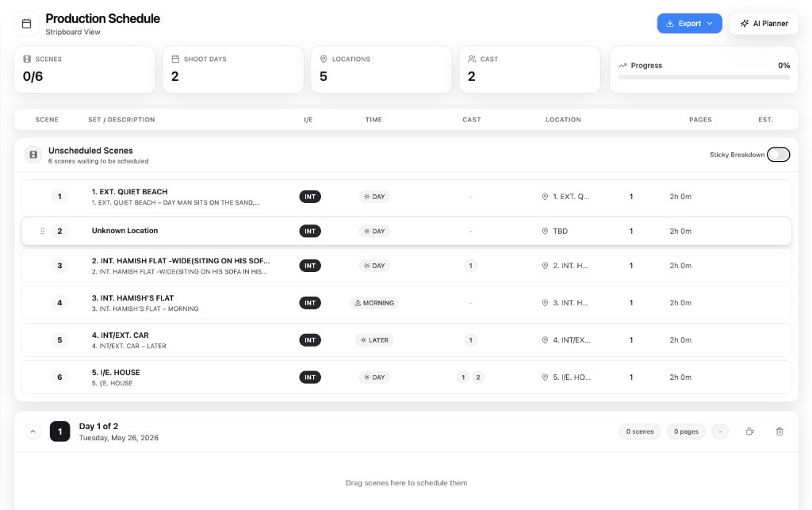Click the LATER time badge for INT/EXT. CAR
This screenshot has width=812, height=510.
pyautogui.click(x=374, y=340)
